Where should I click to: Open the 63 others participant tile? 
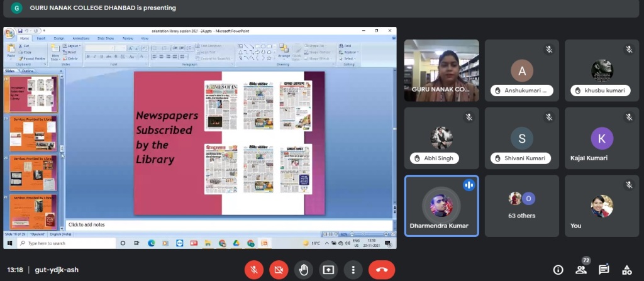[521, 206]
